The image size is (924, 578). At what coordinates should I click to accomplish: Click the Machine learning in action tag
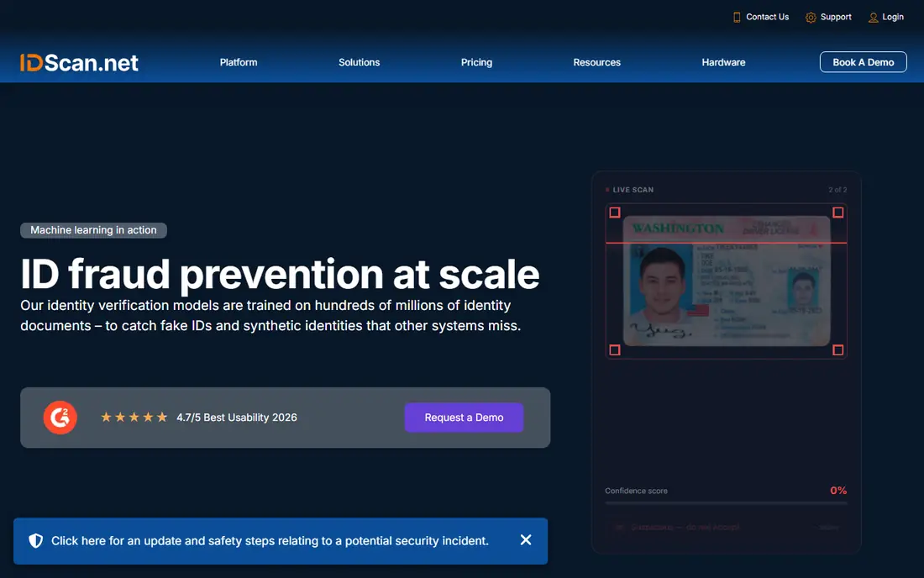[94, 230]
